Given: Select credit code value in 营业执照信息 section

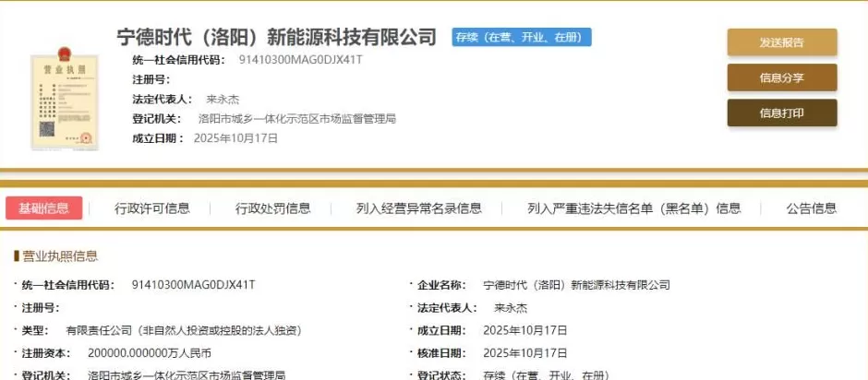Looking at the screenshot, I should point(194,285).
